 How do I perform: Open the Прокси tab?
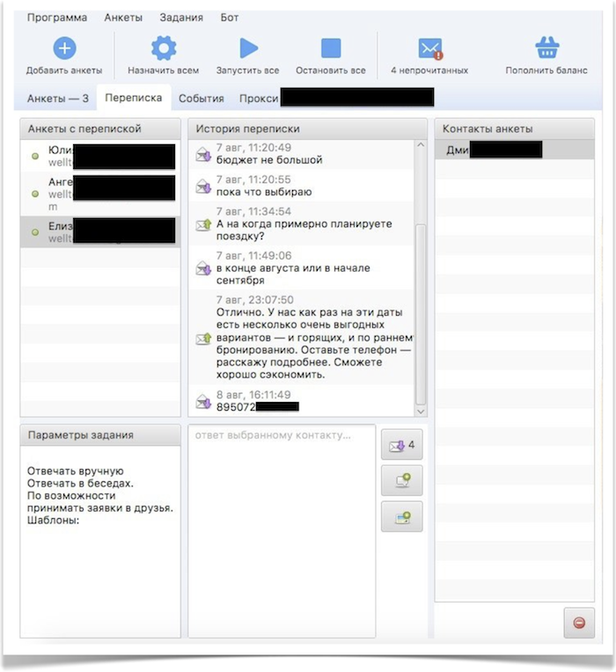(259, 99)
